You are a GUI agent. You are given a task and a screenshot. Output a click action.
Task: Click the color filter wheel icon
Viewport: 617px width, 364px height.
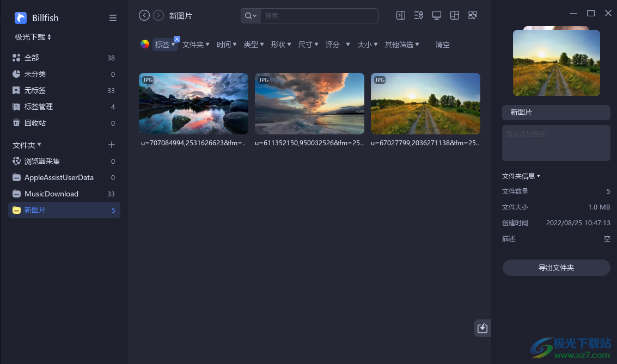(x=144, y=44)
